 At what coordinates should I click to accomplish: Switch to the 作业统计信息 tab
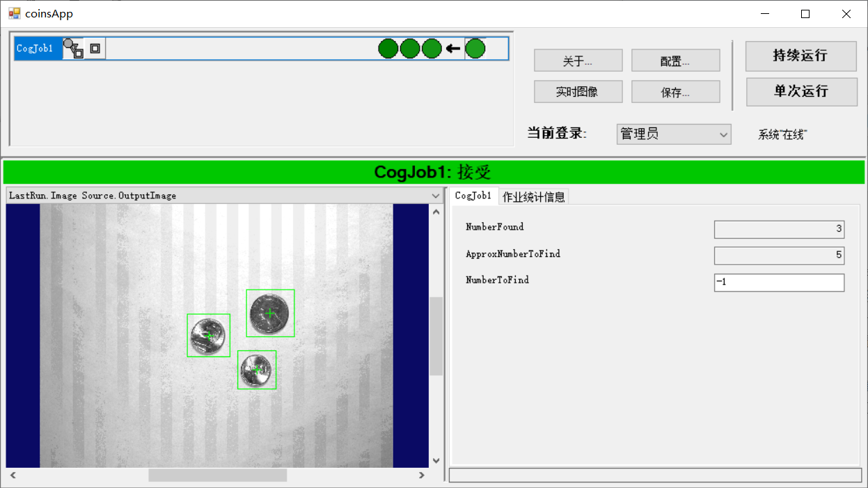tap(532, 196)
